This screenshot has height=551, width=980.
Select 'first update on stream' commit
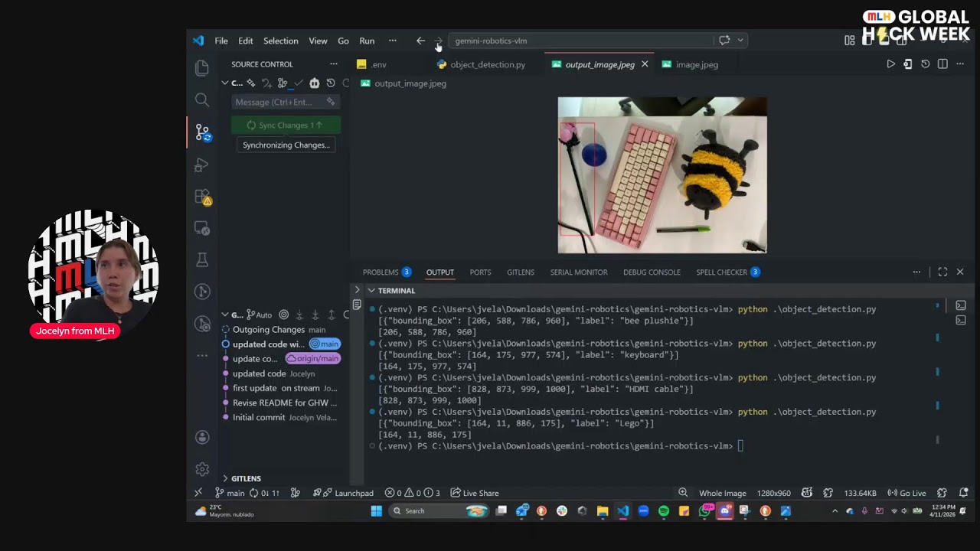click(x=285, y=388)
